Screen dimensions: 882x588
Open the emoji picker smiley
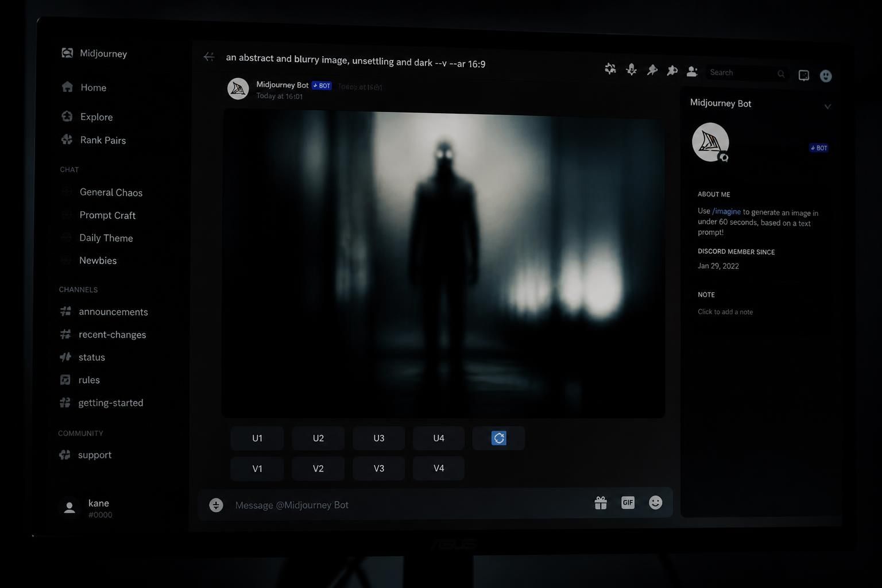pos(655,502)
